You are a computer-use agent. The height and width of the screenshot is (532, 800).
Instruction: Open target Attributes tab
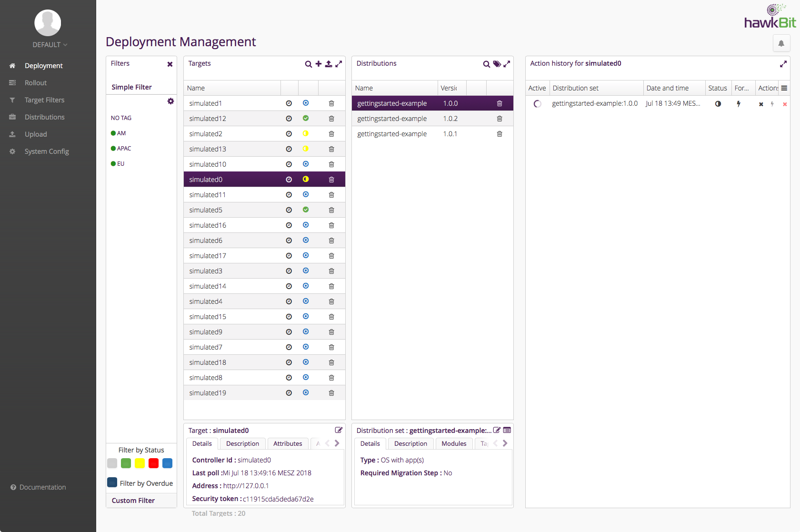288,443
